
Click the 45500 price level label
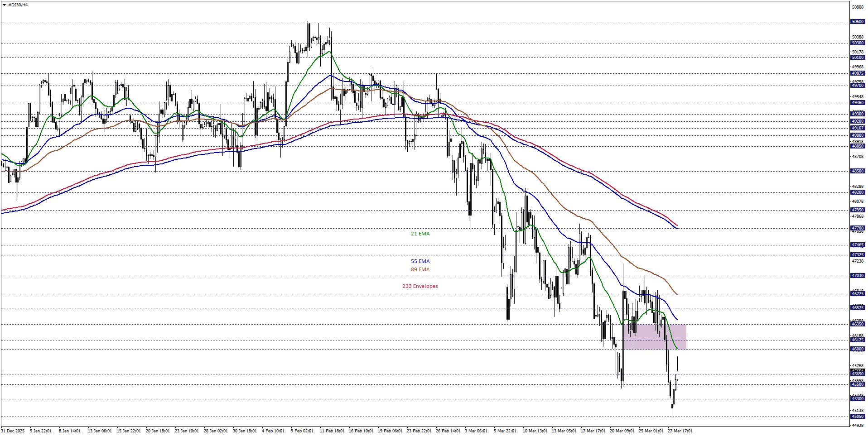[858, 384]
